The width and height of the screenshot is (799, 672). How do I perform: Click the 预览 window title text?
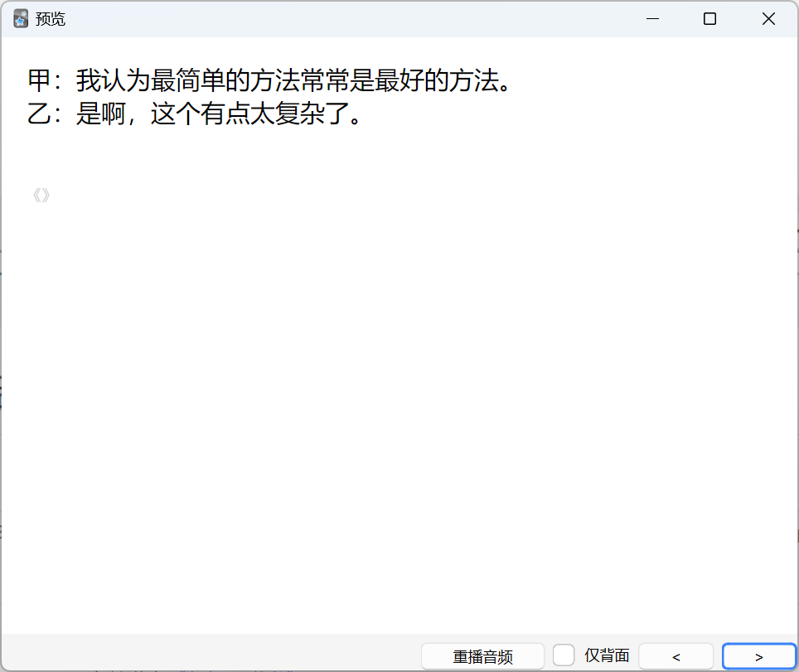51,19
